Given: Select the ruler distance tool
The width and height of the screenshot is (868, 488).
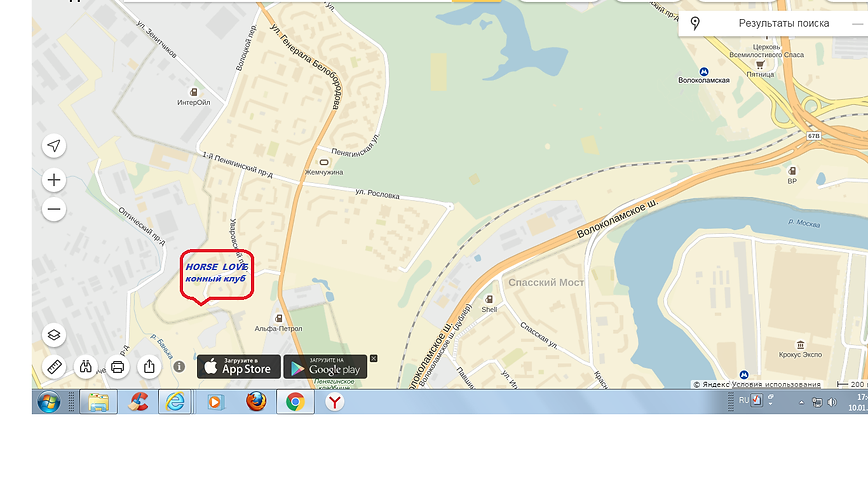Looking at the screenshot, I should click(x=54, y=367).
